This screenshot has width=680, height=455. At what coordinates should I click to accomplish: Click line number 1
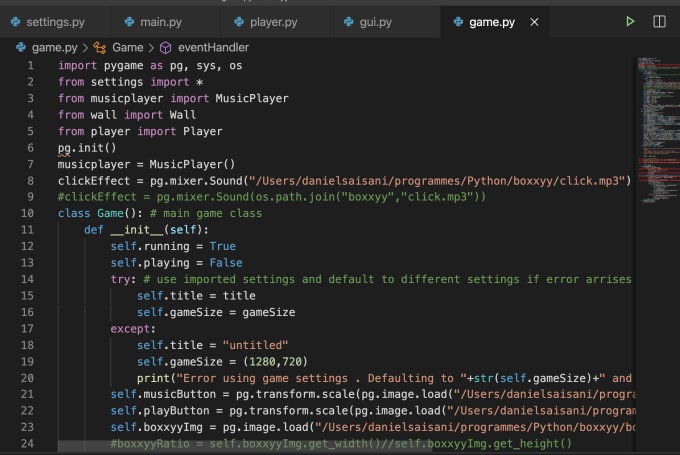click(30, 65)
